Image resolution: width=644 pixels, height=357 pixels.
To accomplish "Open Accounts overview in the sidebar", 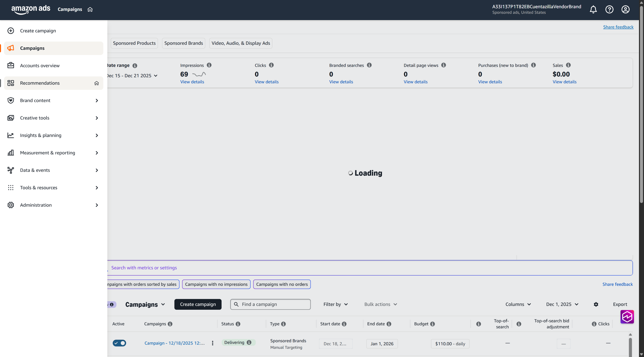I will (40, 66).
